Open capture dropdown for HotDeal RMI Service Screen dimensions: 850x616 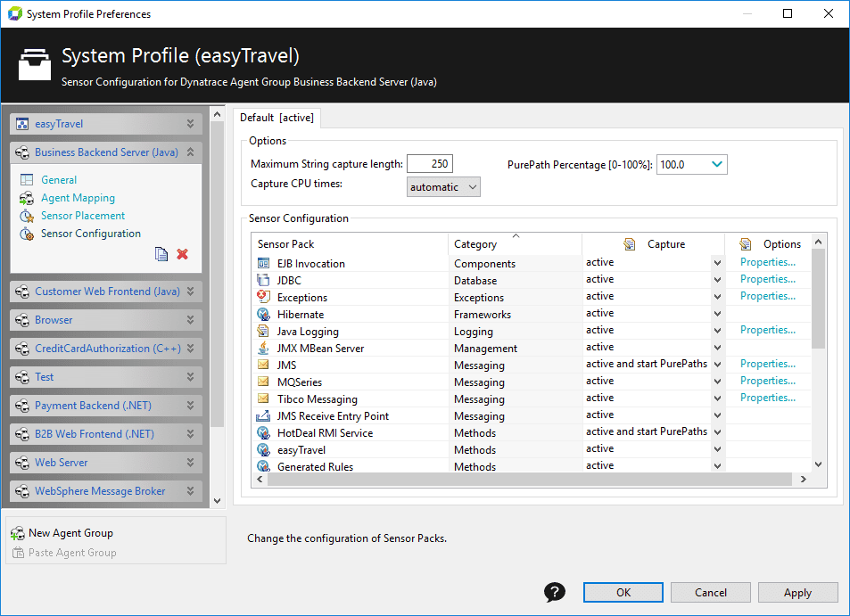(717, 432)
